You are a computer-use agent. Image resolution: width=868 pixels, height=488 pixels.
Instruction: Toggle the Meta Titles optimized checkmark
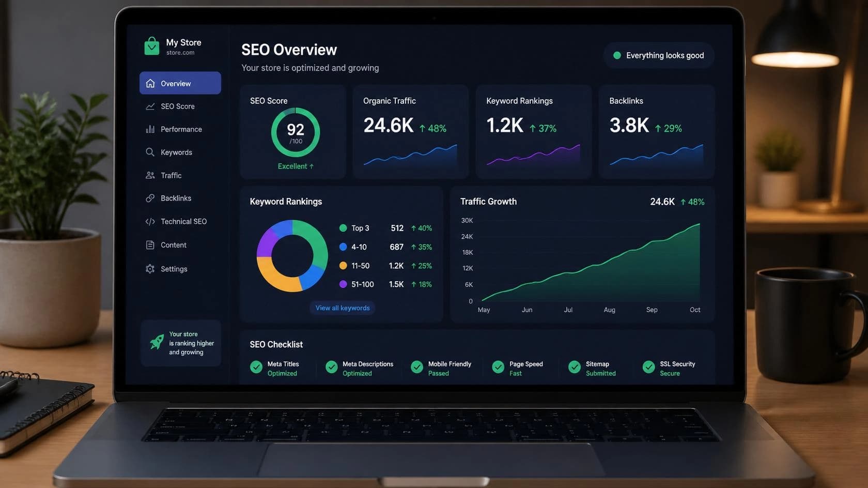coord(256,367)
